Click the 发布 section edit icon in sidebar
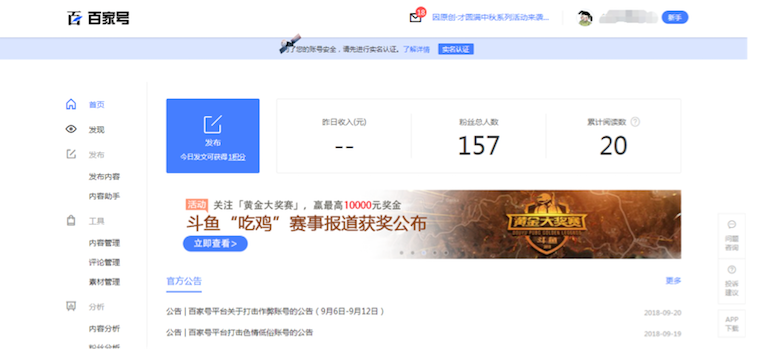This screenshot has width=759, height=364. click(71, 154)
